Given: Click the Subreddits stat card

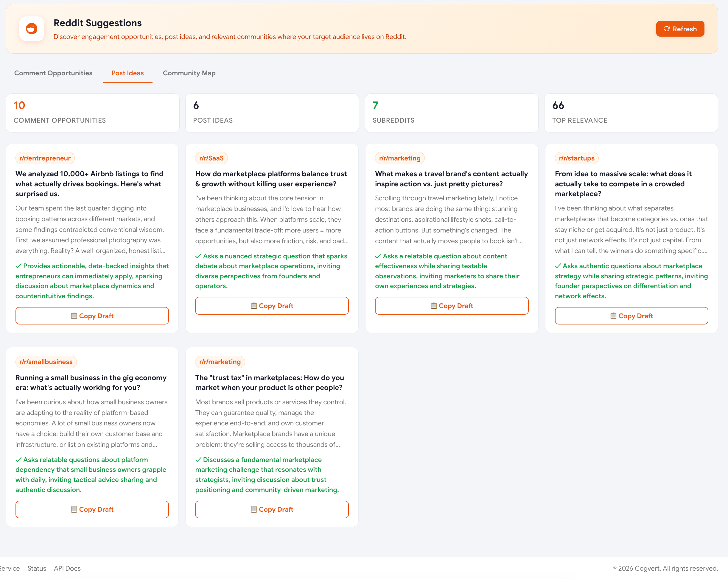Looking at the screenshot, I should tap(452, 113).
